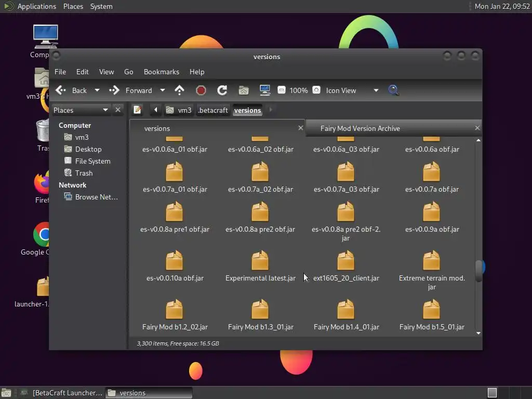This screenshot has height=399, width=532.
Task: Select Fairy Mod b1.4_01.jar file
Action: 346,315
